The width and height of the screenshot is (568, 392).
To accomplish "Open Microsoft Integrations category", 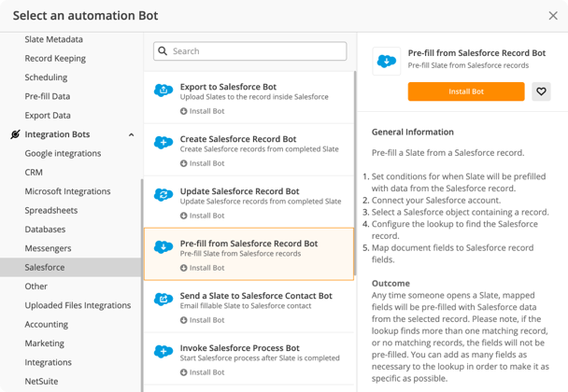I will tap(67, 191).
